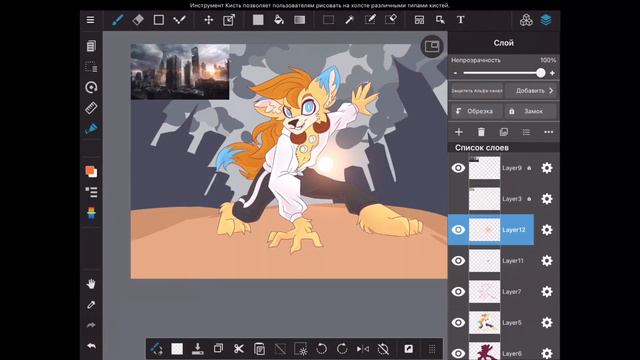Click the Layer12 thumbnail preview

[484, 230]
